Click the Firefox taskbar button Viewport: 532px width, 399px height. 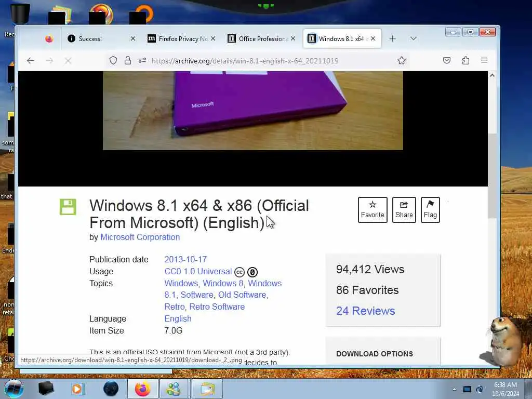point(142,389)
